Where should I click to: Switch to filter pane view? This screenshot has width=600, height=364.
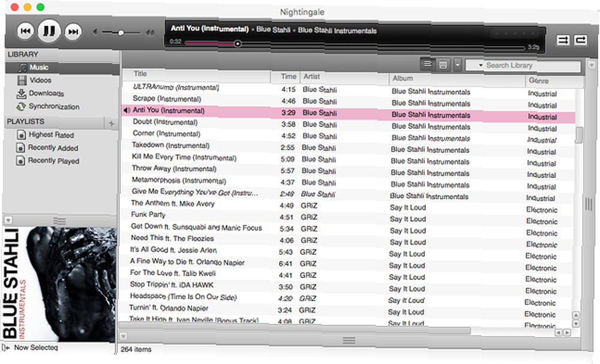pos(443,65)
